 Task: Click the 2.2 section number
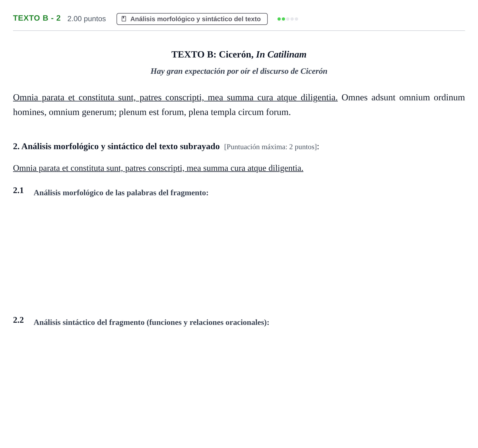pyautogui.click(x=18, y=320)
